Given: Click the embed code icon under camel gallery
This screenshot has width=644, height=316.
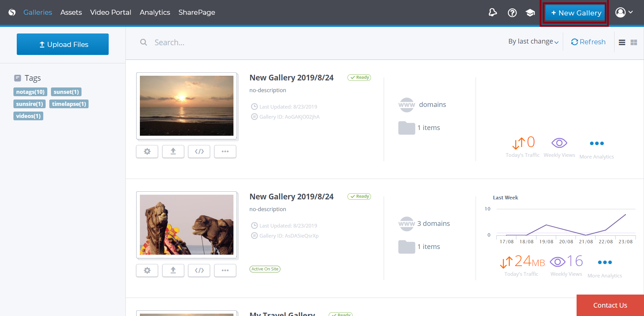Looking at the screenshot, I should click(x=199, y=270).
